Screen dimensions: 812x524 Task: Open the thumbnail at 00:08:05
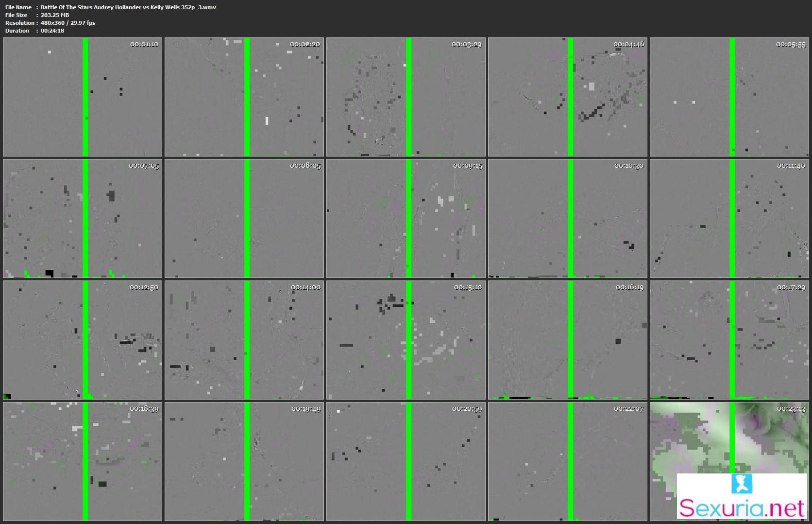point(244,218)
